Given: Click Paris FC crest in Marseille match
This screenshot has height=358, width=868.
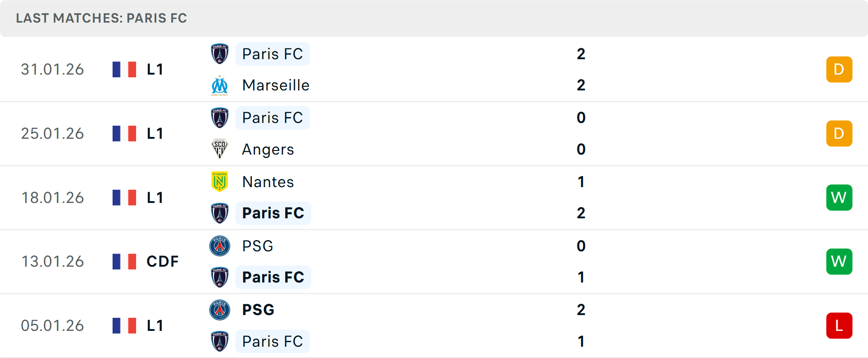Looking at the screenshot, I should click(x=220, y=54).
